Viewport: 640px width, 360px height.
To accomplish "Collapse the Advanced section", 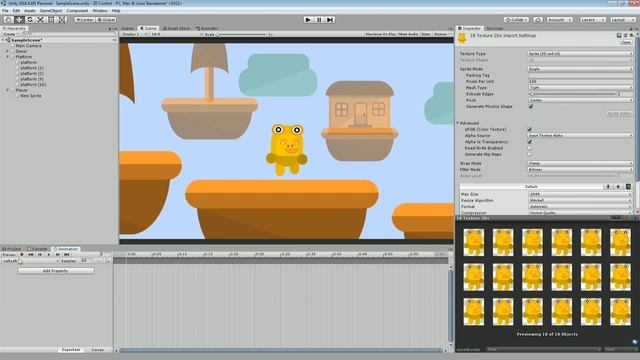I will click(x=458, y=123).
